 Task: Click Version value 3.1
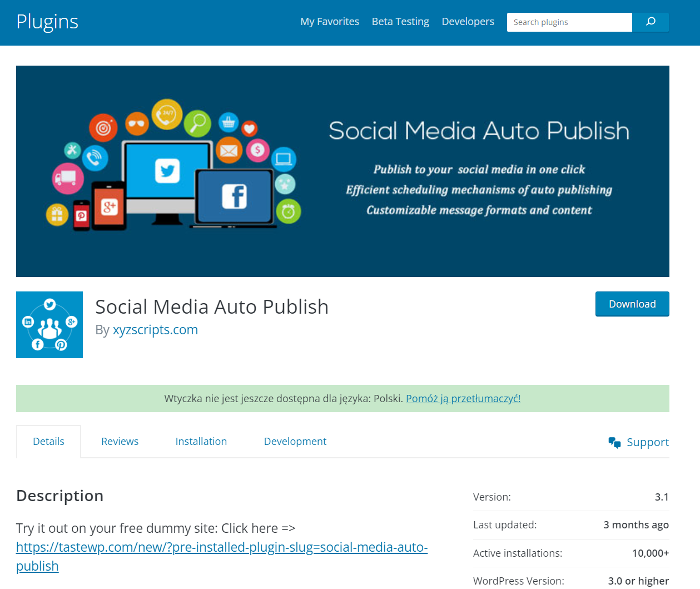(x=662, y=497)
